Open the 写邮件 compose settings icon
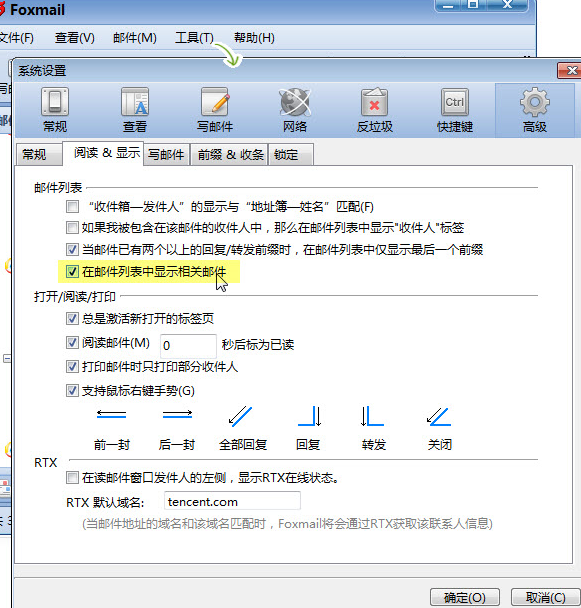This screenshot has height=608, width=581. pos(214,110)
